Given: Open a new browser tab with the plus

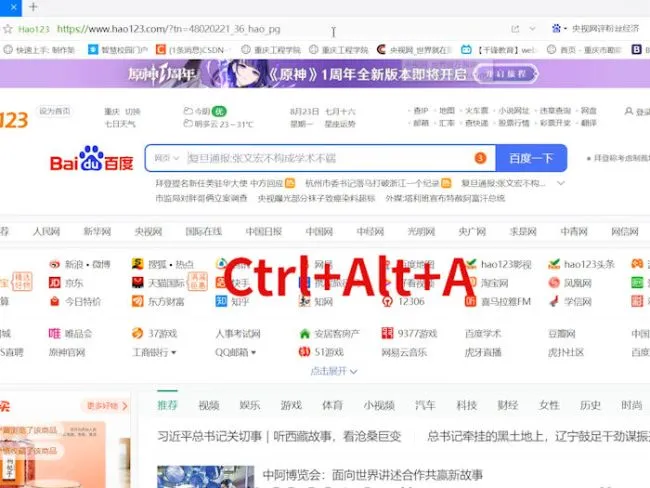Looking at the screenshot, I should pyautogui.click(x=33, y=7).
